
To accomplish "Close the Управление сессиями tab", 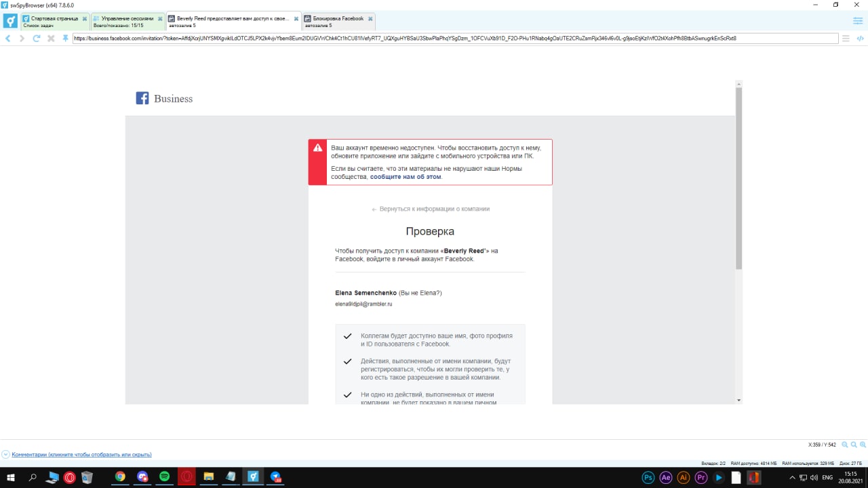I will coord(159,19).
